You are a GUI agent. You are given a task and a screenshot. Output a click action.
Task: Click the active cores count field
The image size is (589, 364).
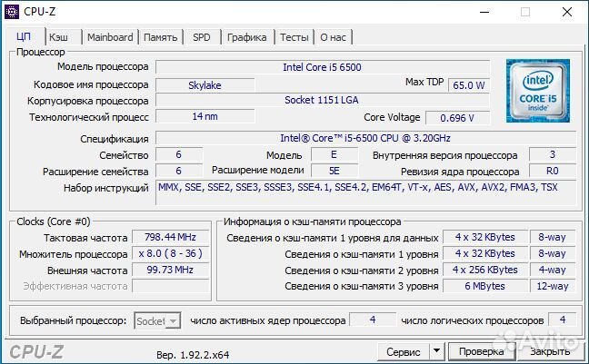(373, 320)
